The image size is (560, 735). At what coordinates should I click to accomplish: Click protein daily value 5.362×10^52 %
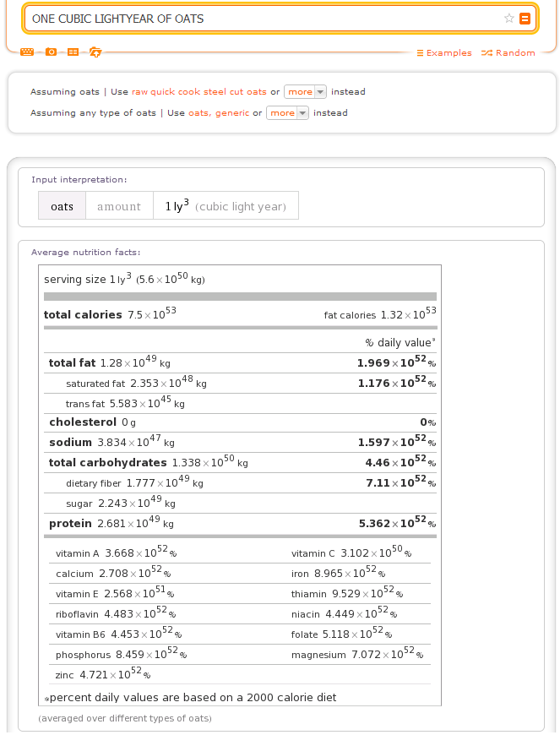pos(397,523)
